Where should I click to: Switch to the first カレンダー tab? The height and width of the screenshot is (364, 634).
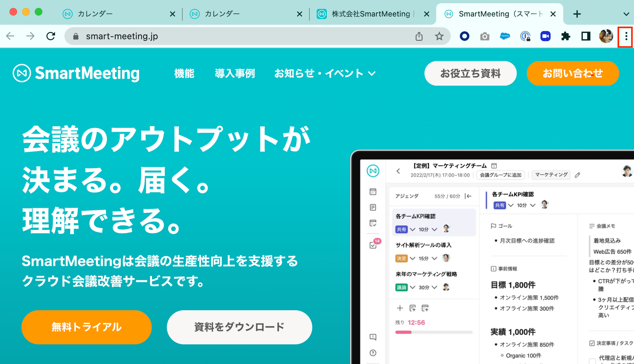(119, 14)
